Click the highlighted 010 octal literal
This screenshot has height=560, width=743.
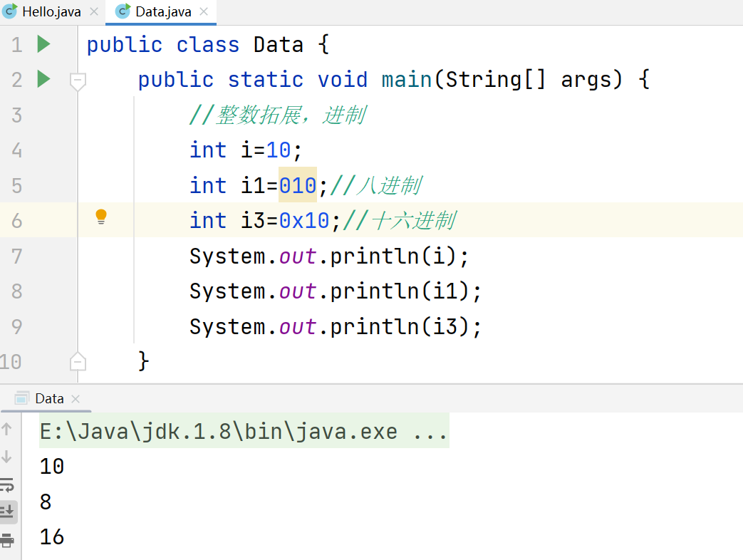pos(298,185)
